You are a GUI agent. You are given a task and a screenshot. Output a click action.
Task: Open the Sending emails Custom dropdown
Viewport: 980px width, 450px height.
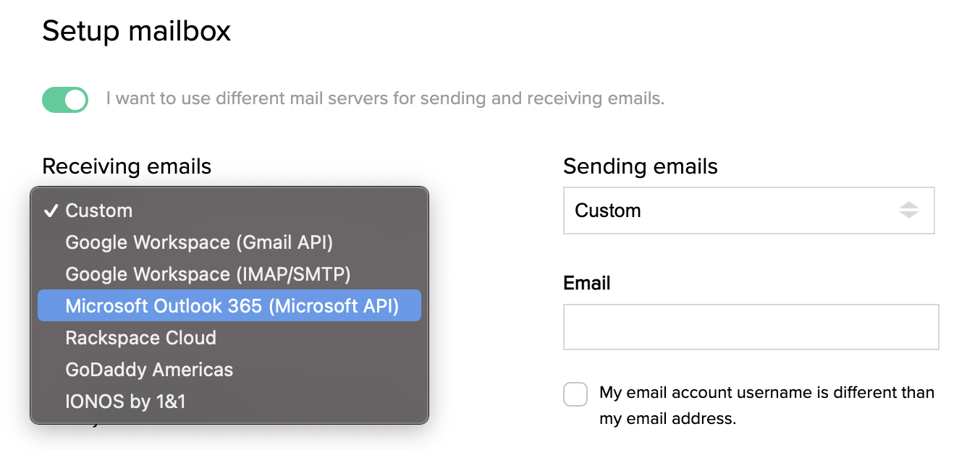click(x=749, y=211)
